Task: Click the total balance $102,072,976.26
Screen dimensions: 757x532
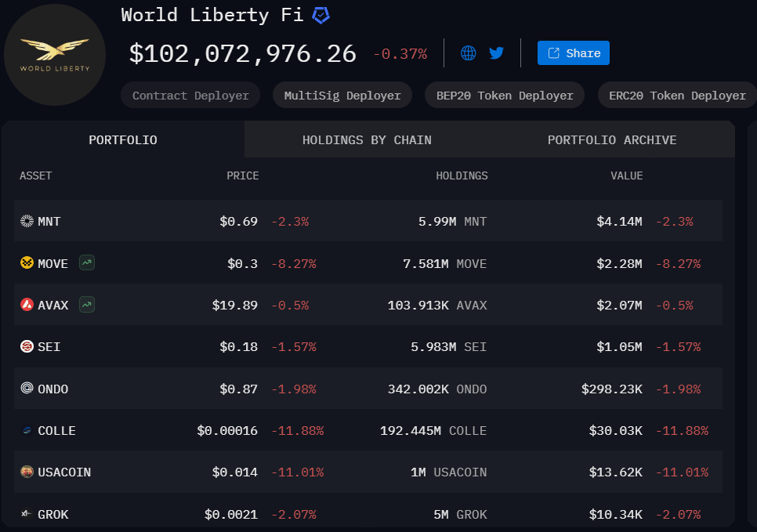Action: coord(243,53)
